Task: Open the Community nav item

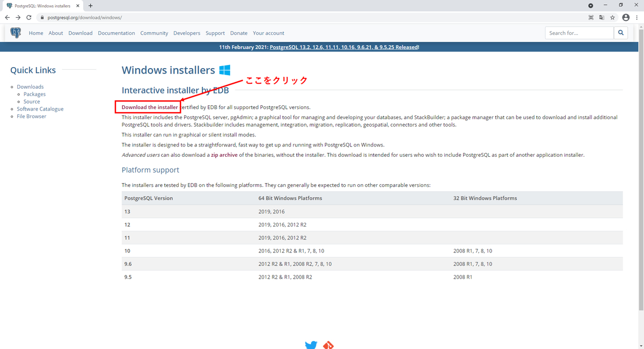Action: click(x=154, y=33)
